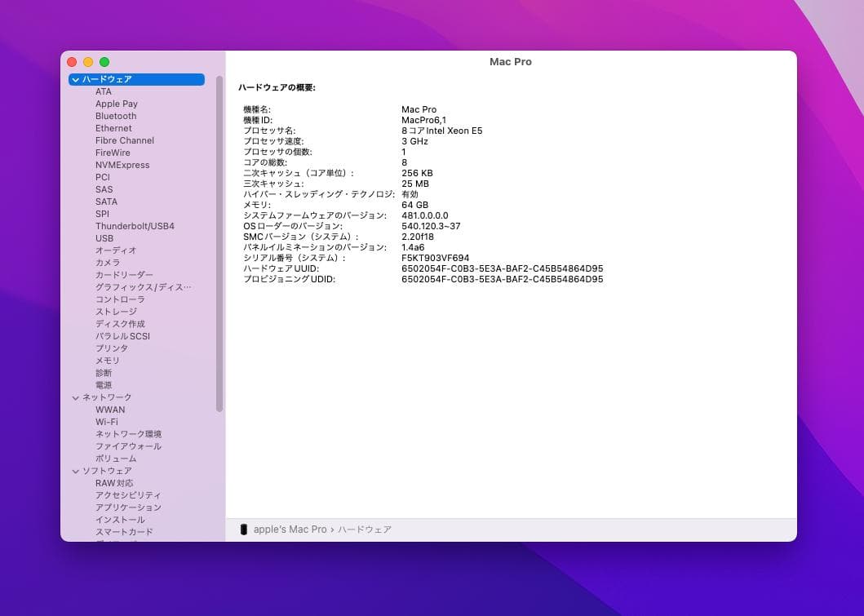This screenshot has height=616, width=864.
Task: View the メモリ hardware details
Action: [107, 361]
